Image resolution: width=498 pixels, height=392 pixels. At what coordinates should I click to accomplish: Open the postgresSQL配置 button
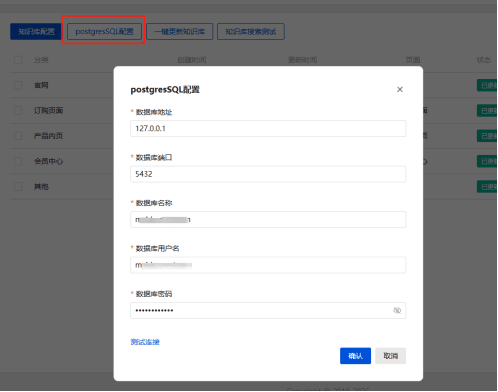pyautogui.click(x=104, y=32)
